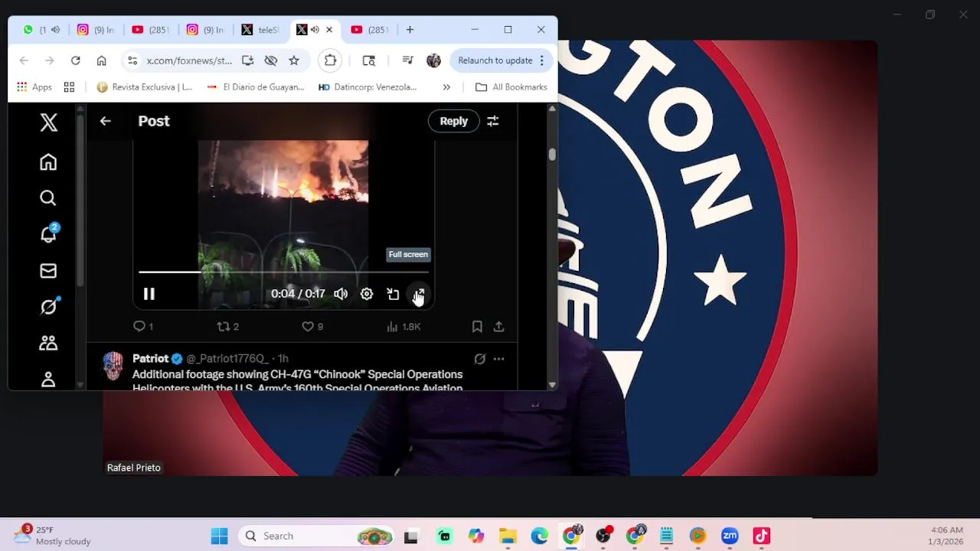Click the x.com address bar
Screen dimensions: 980x551
point(189,60)
